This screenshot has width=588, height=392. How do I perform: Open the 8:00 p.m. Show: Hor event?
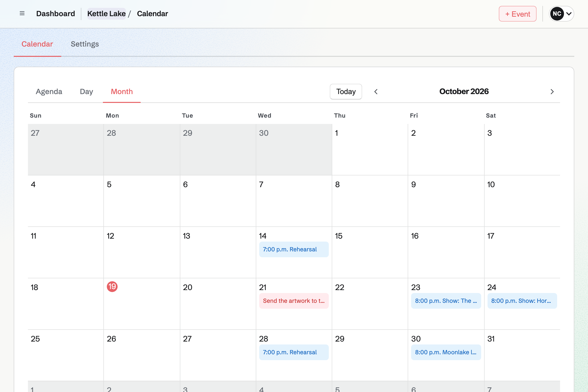[x=522, y=301]
